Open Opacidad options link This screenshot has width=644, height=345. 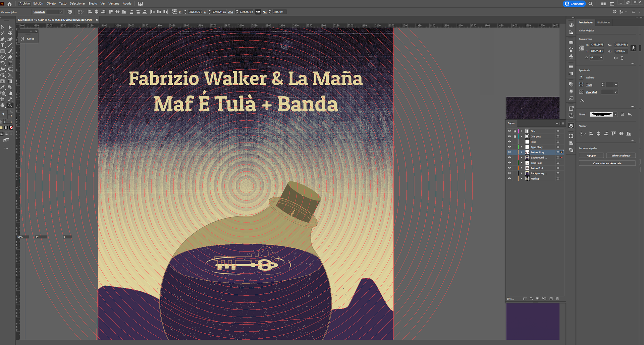coord(591,92)
